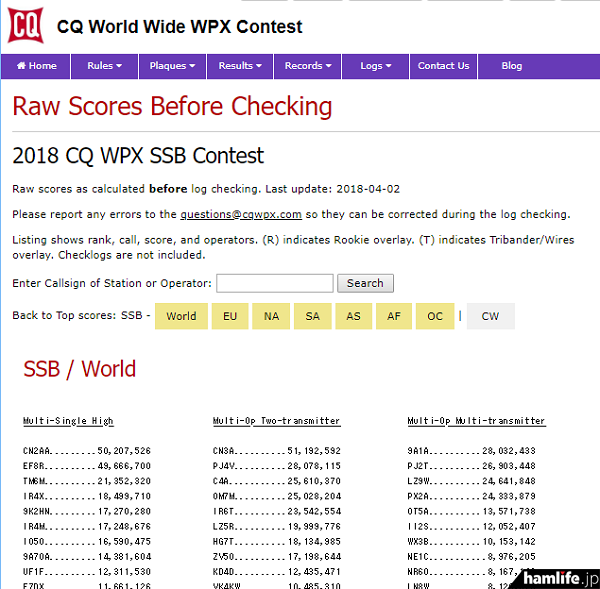
Task: Open the Records dropdown menu
Action: pyautogui.click(x=308, y=66)
